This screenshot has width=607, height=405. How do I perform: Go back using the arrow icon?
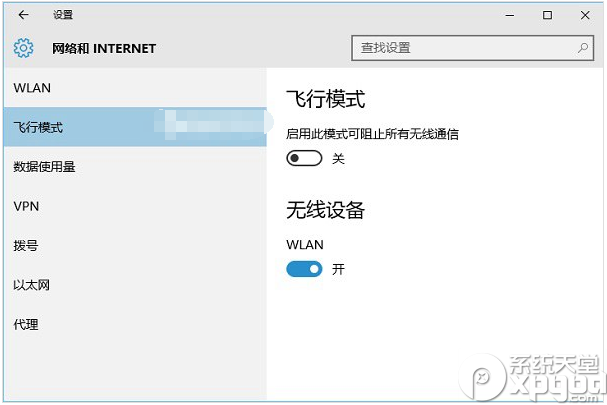pos(24,15)
